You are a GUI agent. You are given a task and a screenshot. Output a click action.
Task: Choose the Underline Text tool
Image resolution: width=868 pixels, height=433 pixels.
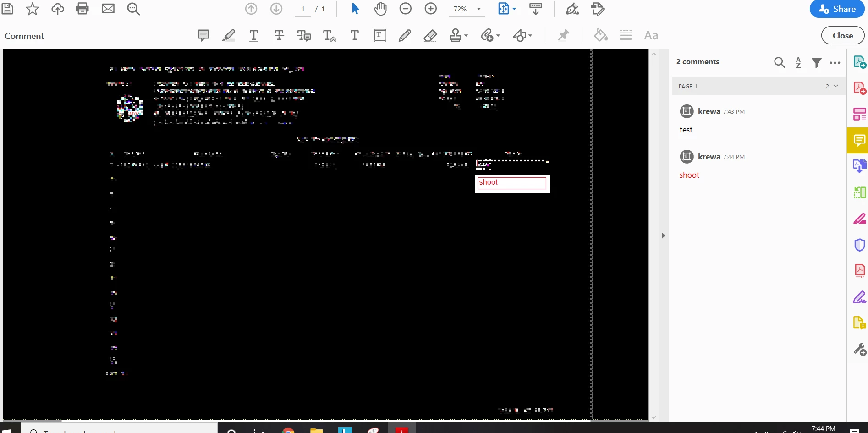[x=254, y=35]
